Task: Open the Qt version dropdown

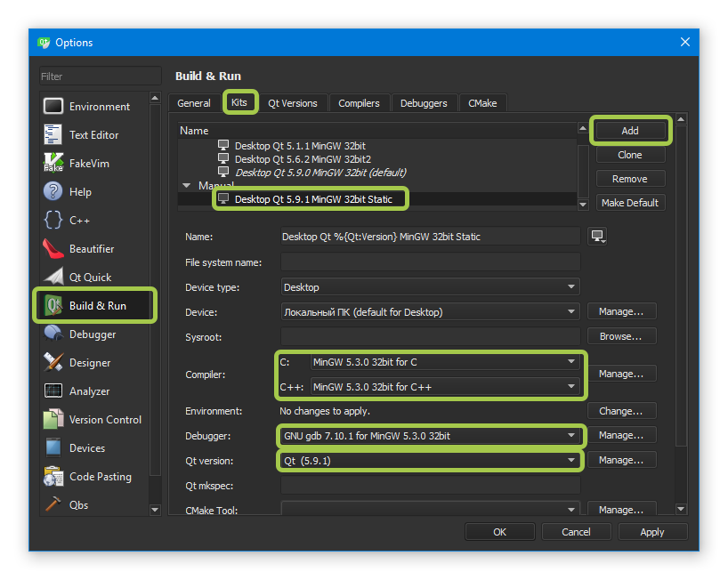Action: [430, 461]
